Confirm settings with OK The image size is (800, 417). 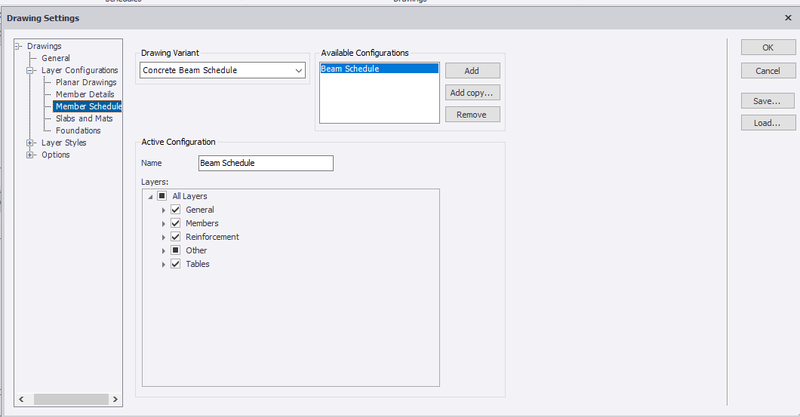pos(768,47)
